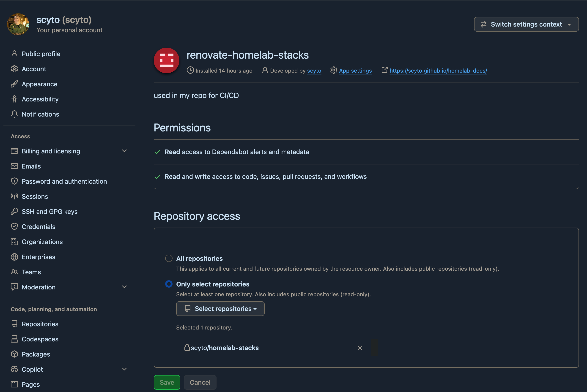Image resolution: width=587 pixels, height=392 pixels.
Task: Open Enterprises settings
Action: click(x=38, y=257)
